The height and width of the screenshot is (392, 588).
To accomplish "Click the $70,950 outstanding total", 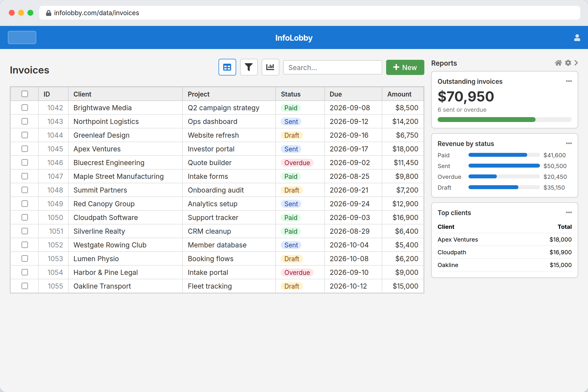I will [466, 97].
